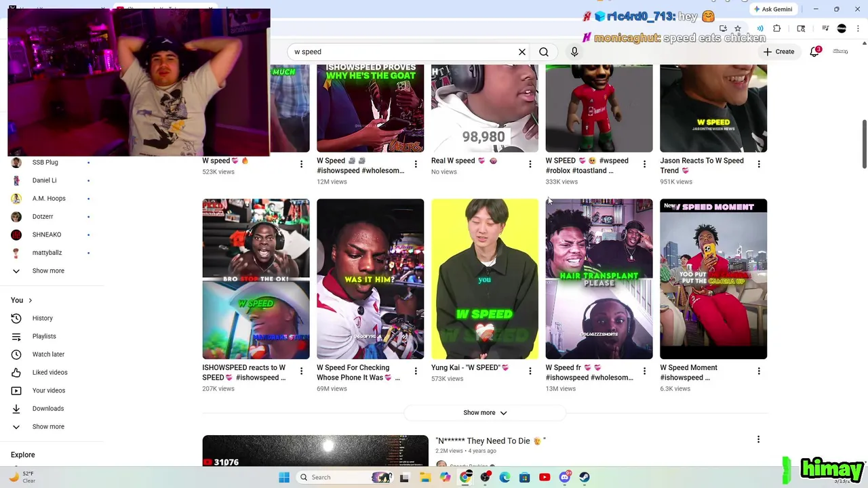Open options for 'Yung Kai - W SPEED' short
The width and height of the screenshot is (868, 488).
(x=530, y=371)
